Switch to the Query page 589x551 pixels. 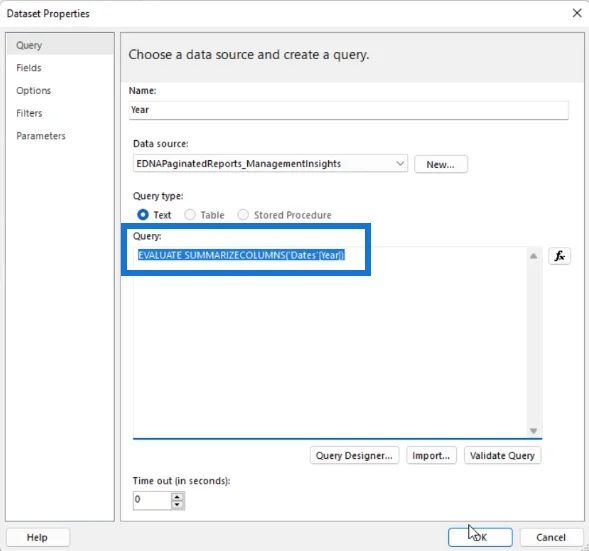(x=60, y=45)
